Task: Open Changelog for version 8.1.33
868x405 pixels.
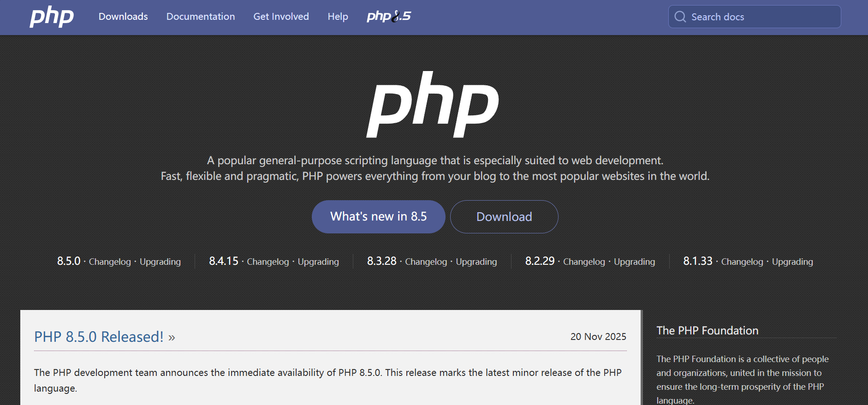Action: coord(742,262)
